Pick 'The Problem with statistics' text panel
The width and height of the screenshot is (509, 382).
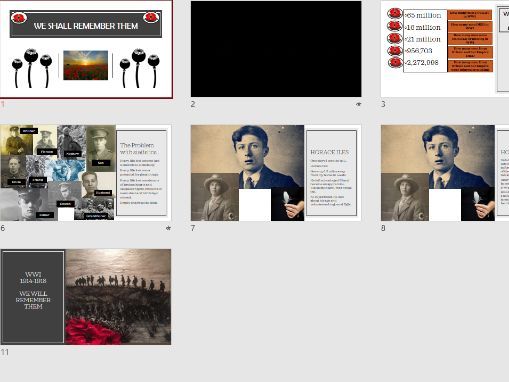(x=142, y=173)
